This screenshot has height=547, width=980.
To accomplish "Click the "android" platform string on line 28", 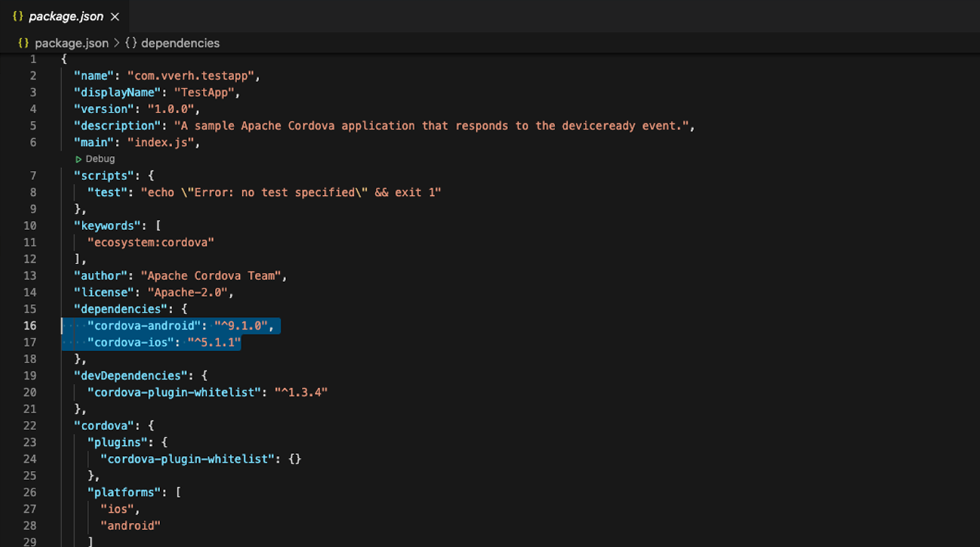I will click(x=130, y=526).
